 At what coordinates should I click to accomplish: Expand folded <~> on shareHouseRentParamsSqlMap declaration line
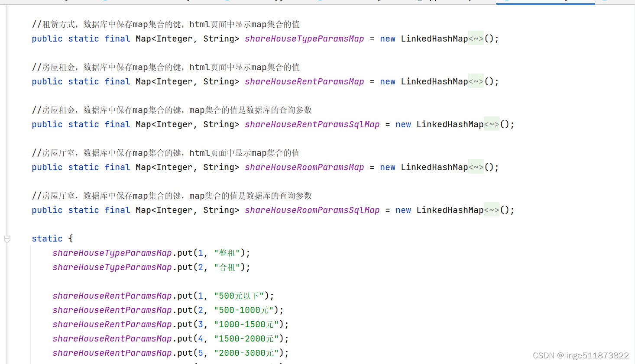[492, 125]
